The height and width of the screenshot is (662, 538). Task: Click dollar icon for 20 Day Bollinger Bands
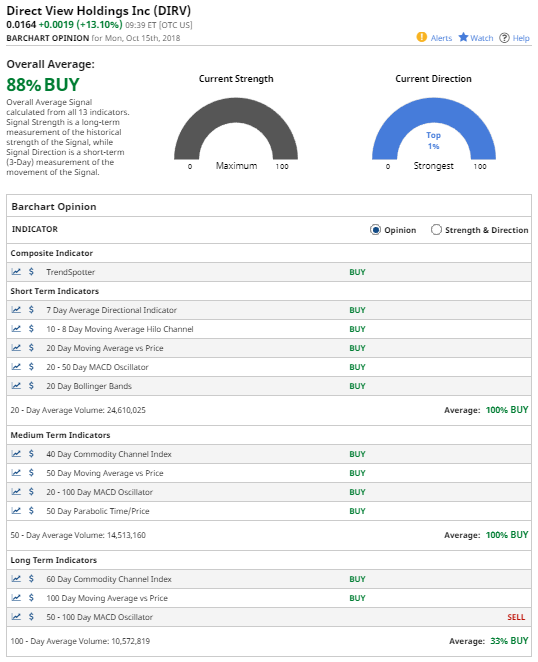coord(31,385)
